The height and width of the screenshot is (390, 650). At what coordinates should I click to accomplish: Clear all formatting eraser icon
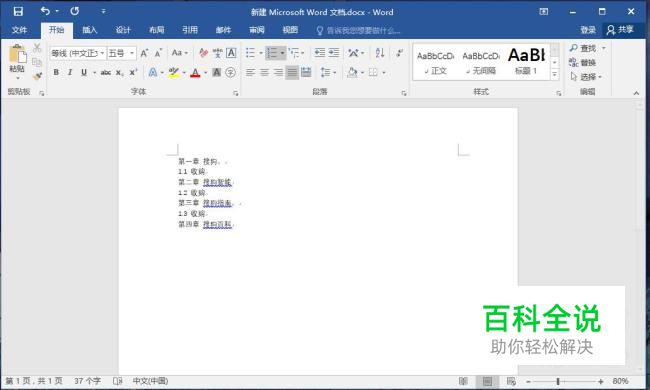pos(203,53)
